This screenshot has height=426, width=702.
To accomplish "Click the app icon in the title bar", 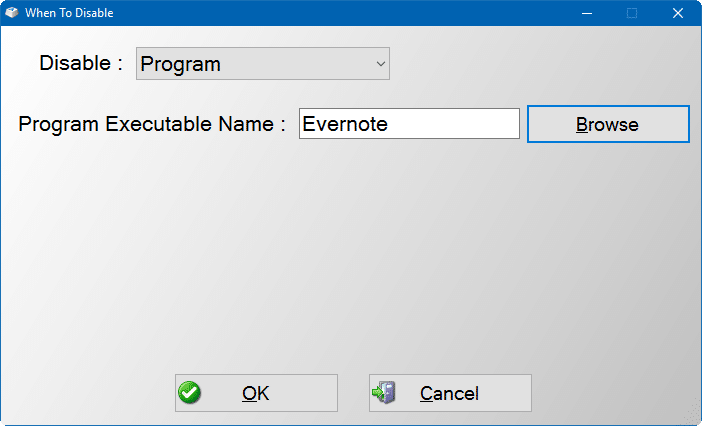I will [12, 13].
